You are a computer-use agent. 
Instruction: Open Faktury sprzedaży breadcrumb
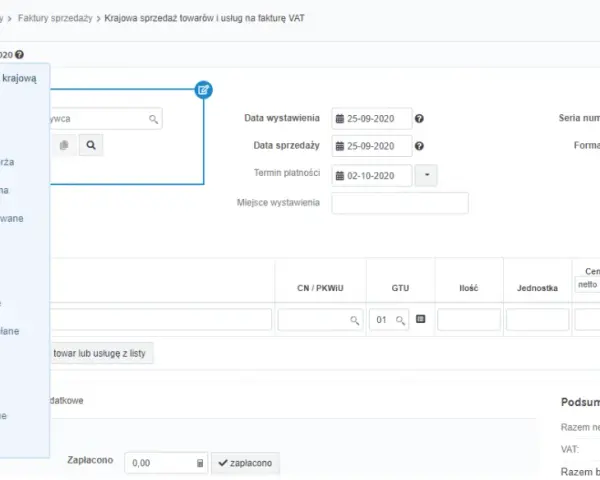pos(55,18)
